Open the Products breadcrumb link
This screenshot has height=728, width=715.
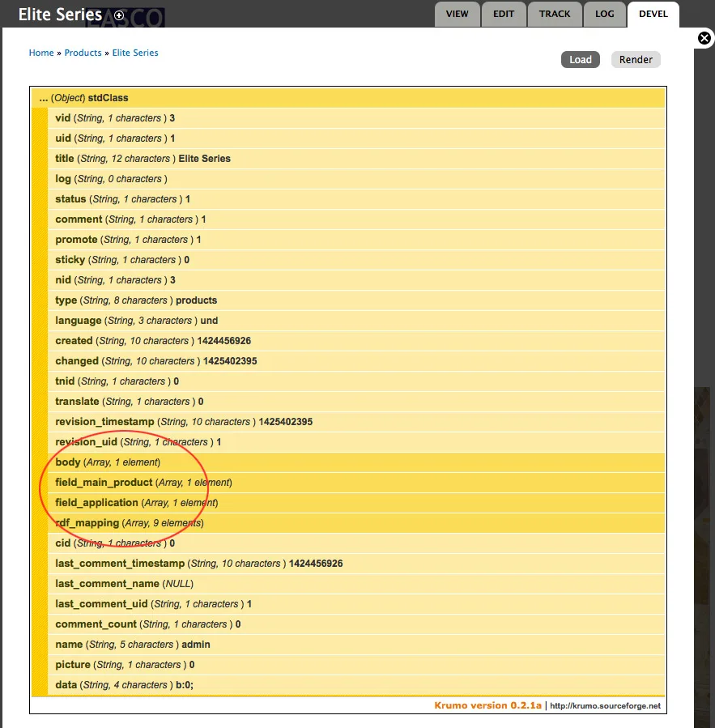click(x=83, y=53)
